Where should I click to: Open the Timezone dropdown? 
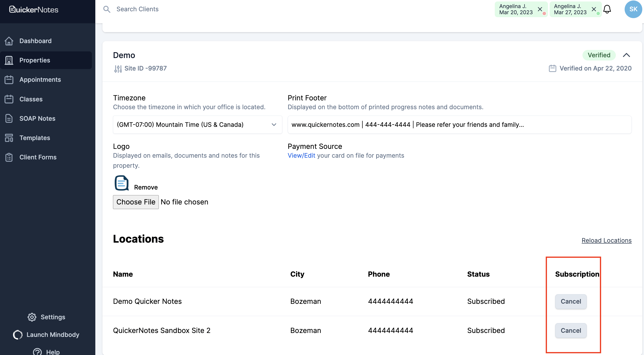[x=197, y=125]
